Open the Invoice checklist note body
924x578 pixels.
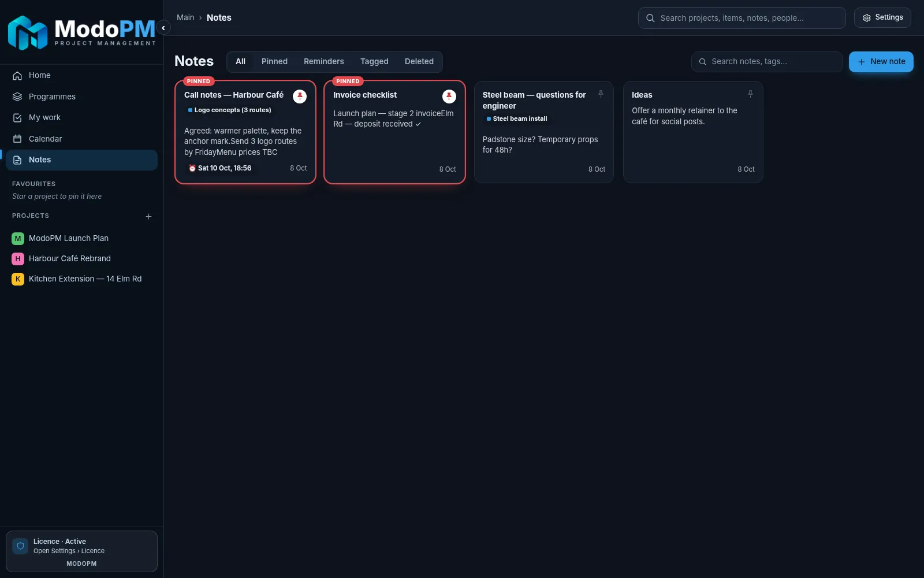coord(393,119)
